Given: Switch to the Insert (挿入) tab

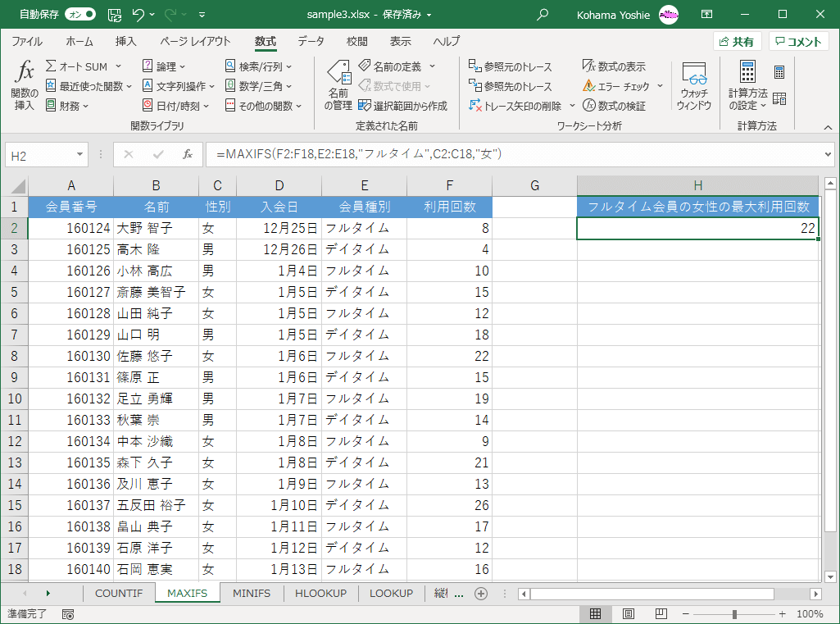Looking at the screenshot, I should coord(126,41).
